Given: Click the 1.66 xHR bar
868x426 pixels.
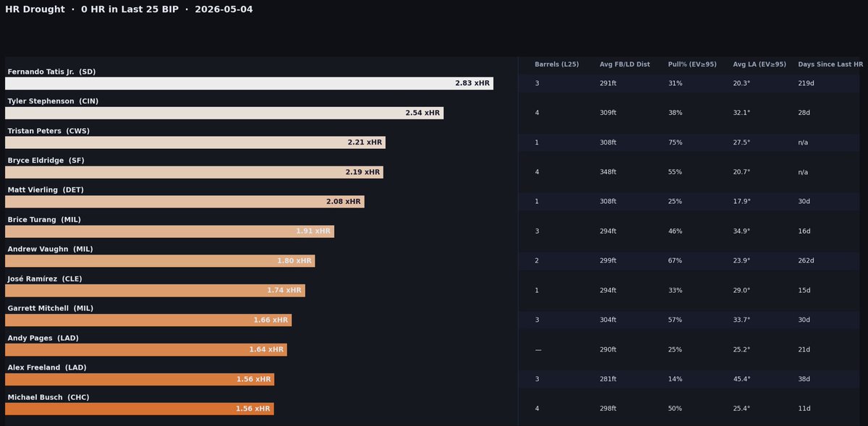Looking at the screenshot, I should click(x=148, y=320).
